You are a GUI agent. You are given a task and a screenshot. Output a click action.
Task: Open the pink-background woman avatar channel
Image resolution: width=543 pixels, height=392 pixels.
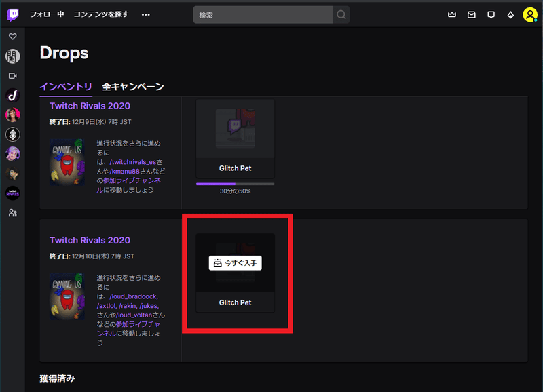pyautogui.click(x=13, y=115)
